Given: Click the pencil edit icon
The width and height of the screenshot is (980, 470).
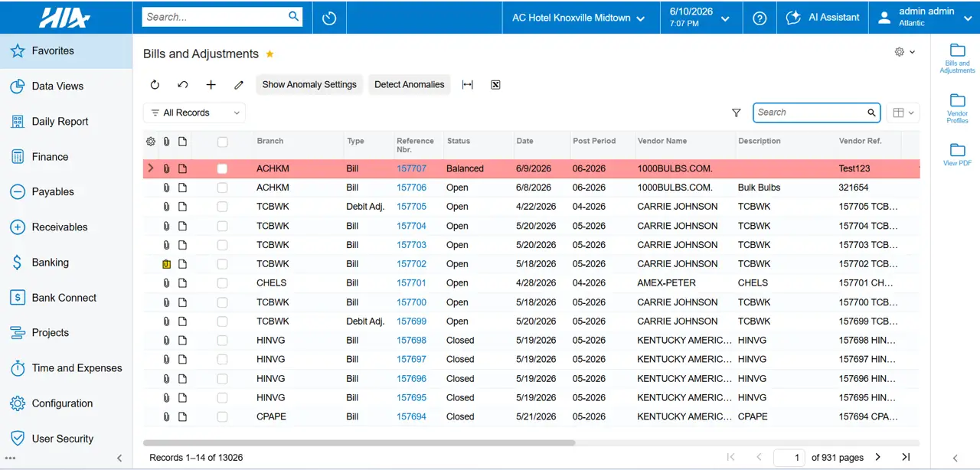Looking at the screenshot, I should pyautogui.click(x=239, y=85).
